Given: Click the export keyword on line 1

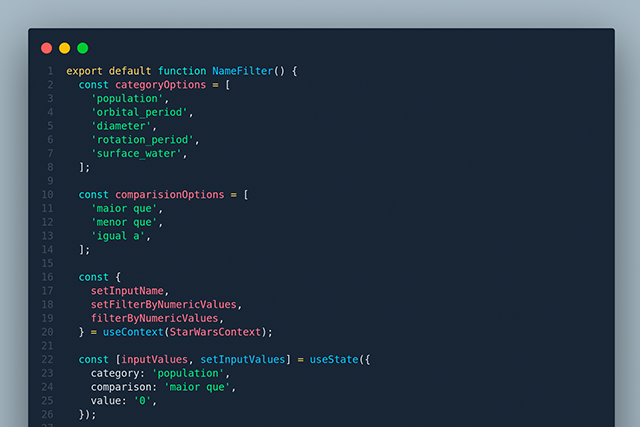Looking at the screenshot, I should 84,71.
